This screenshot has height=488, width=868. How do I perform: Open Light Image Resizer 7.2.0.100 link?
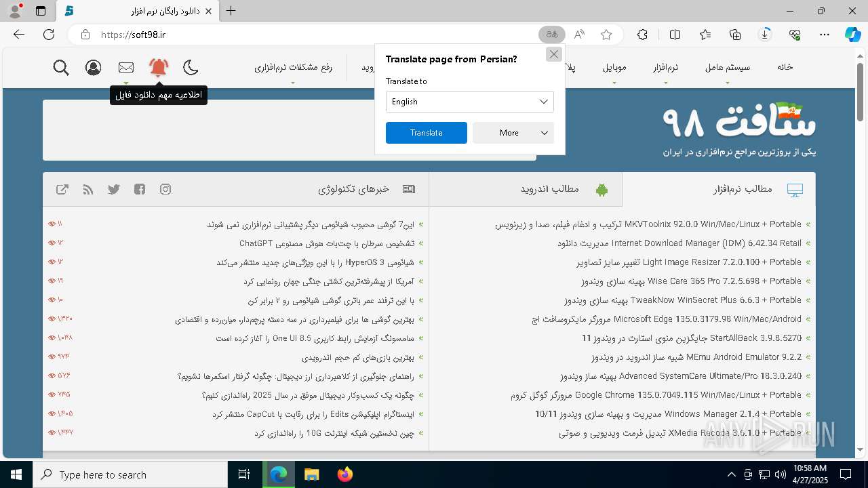(x=689, y=262)
